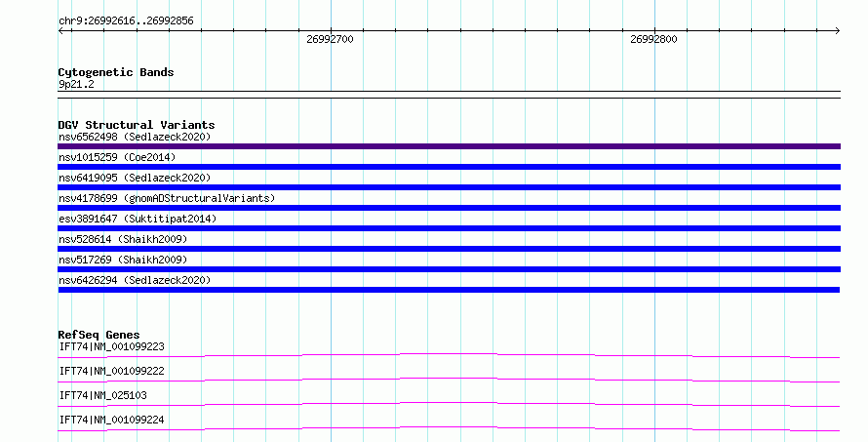Screen dimensions: 868x442
Task: Click the blue nsv528614 variant bar
Action: pos(449,249)
